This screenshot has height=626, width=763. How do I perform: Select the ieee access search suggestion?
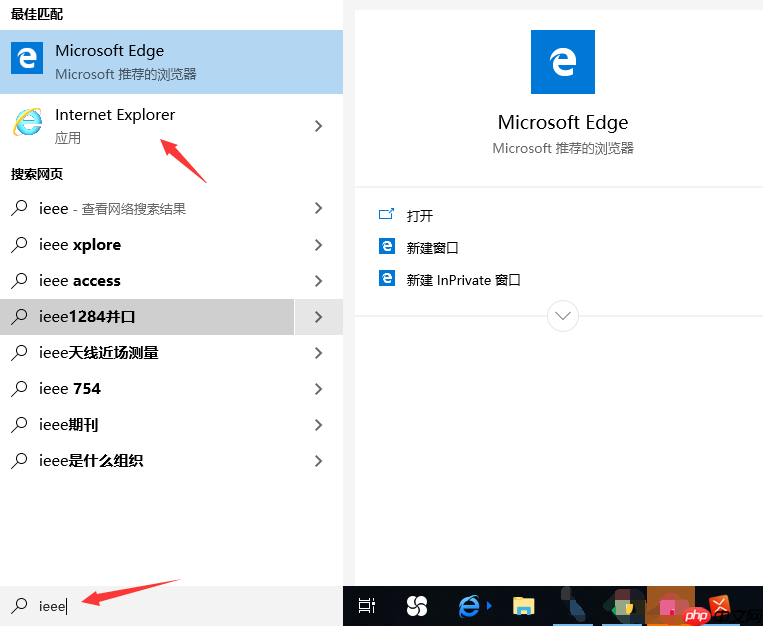tap(80, 281)
